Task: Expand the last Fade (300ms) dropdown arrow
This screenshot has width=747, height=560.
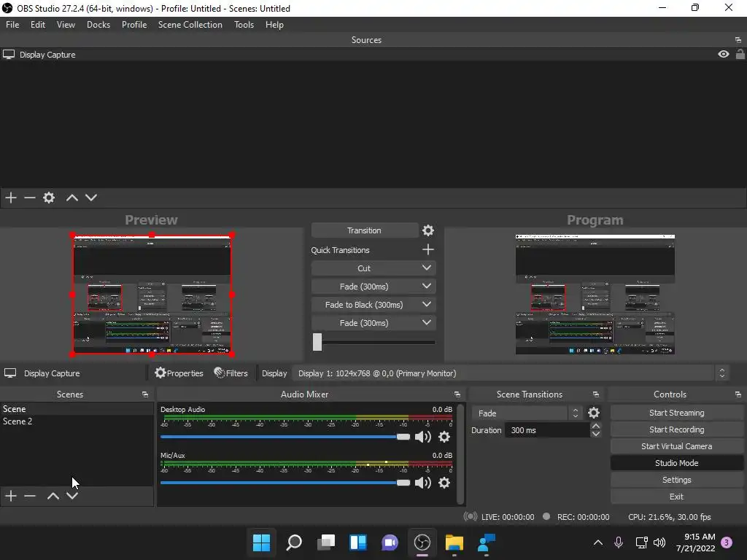Action: coord(426,323)
